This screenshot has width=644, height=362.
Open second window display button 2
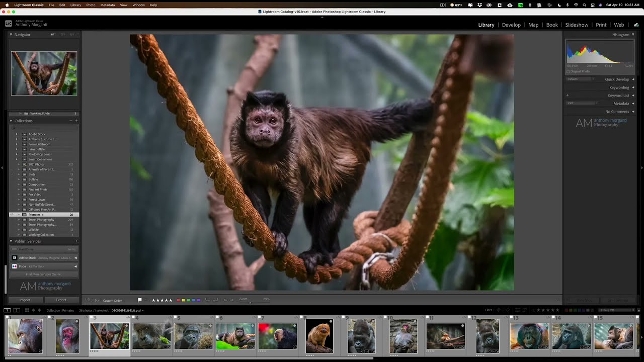tap(16, 310)
